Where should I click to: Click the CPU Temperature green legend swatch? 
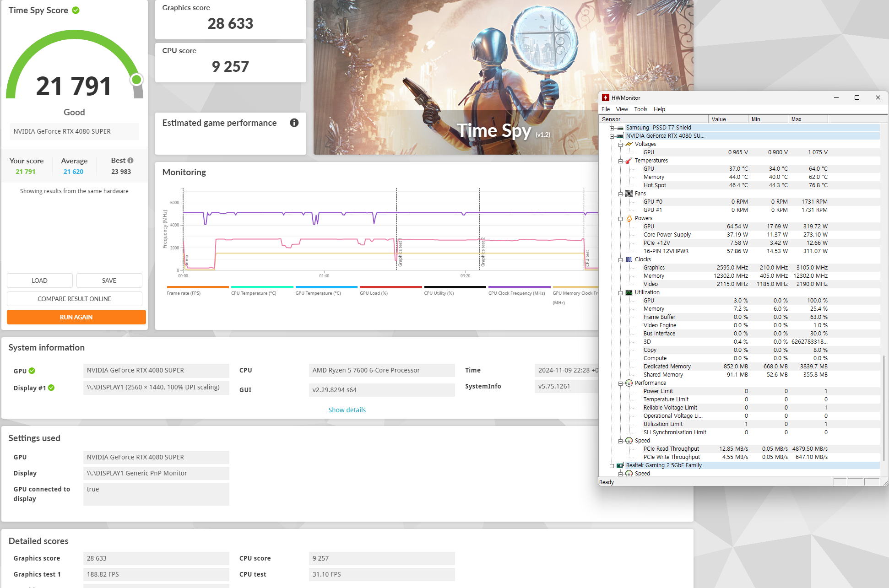coord(262,287)
